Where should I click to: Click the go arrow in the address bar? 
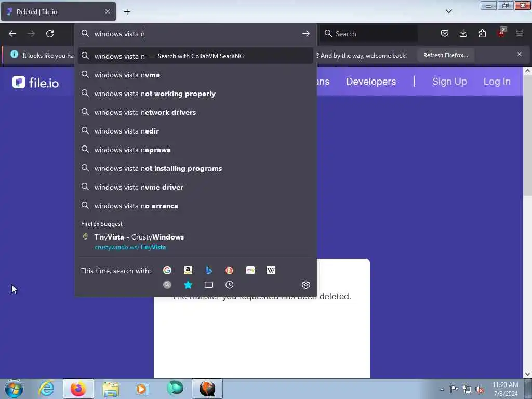(305, 34)
